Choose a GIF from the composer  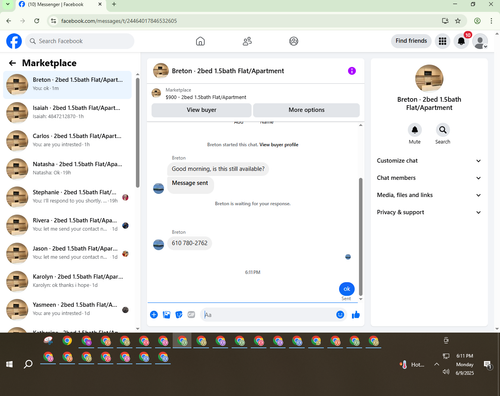191,315
